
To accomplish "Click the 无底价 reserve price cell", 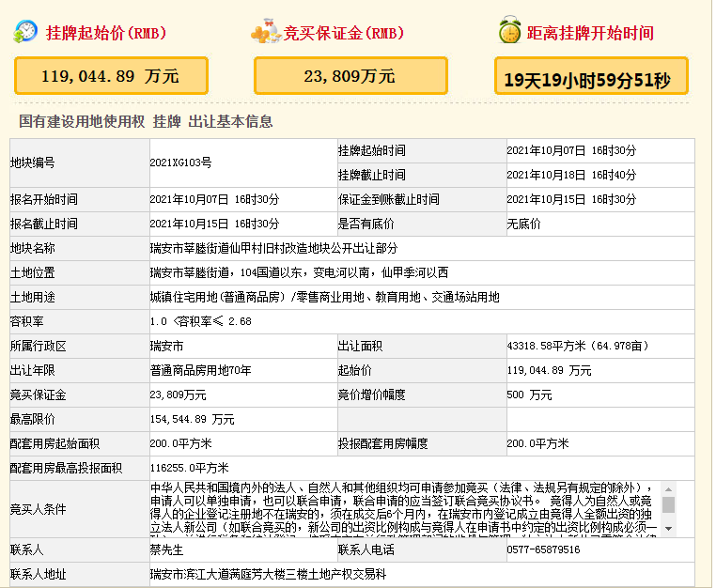I will click(x=522, y=224).
